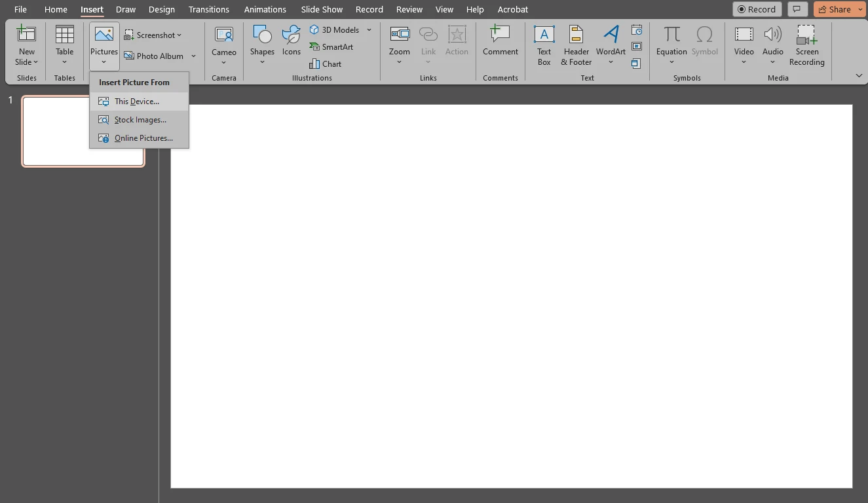The height and width of the screenshot is (503, 868).
Task: Open the Shapes dropdown
Action: coord(262,45)
